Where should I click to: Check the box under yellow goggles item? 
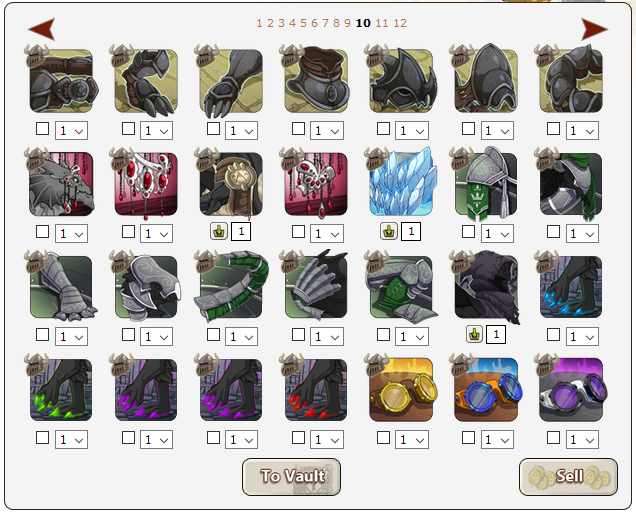coord(383,438)
